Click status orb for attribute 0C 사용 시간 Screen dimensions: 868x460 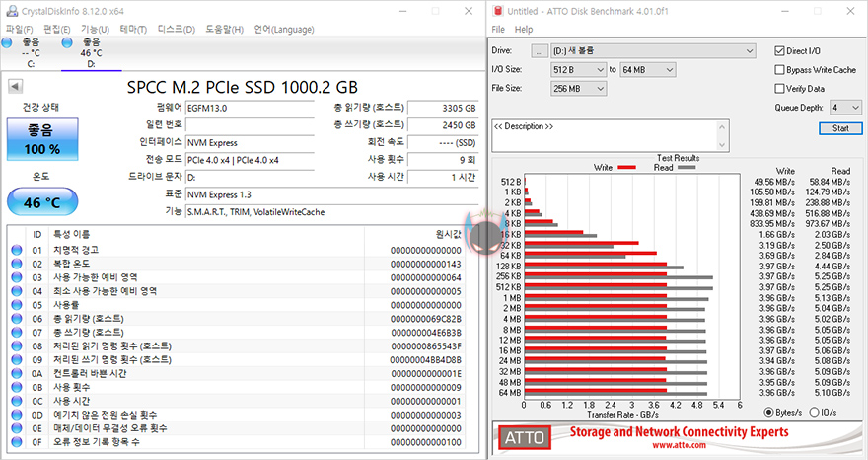(17, 401)
